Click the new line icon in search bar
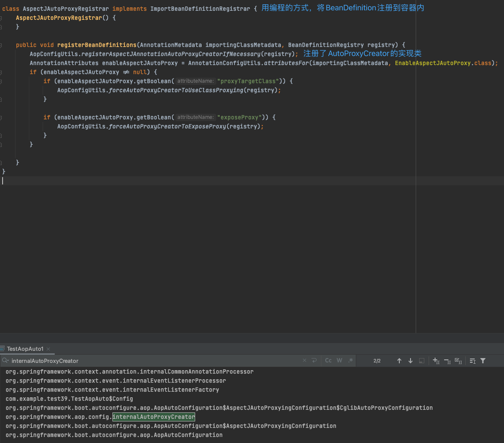The height and width of the screenshot is (443, 504). coord(314,361)
